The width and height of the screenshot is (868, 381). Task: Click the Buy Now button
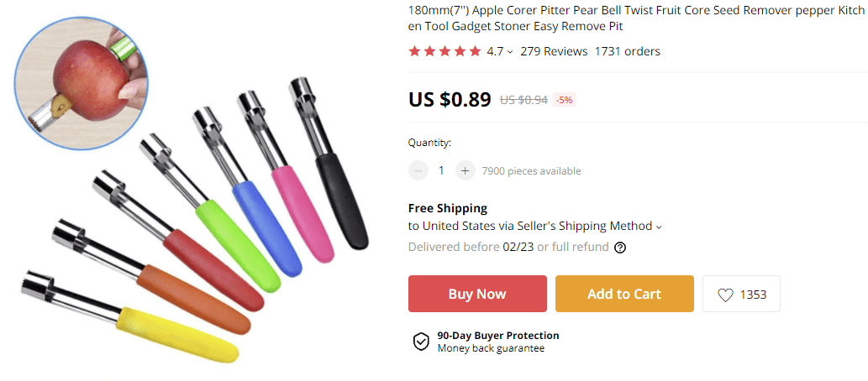point(477,294)
